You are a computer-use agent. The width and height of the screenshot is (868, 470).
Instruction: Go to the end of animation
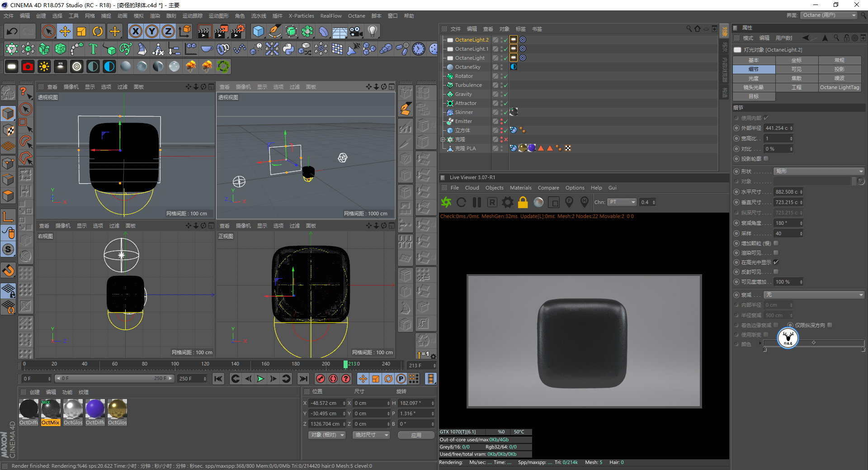[x=303, y=379]
